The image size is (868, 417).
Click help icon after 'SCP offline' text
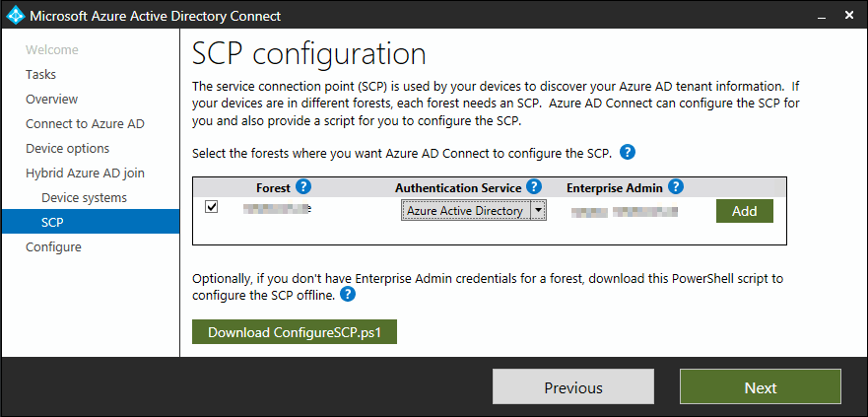pos(348,295)
